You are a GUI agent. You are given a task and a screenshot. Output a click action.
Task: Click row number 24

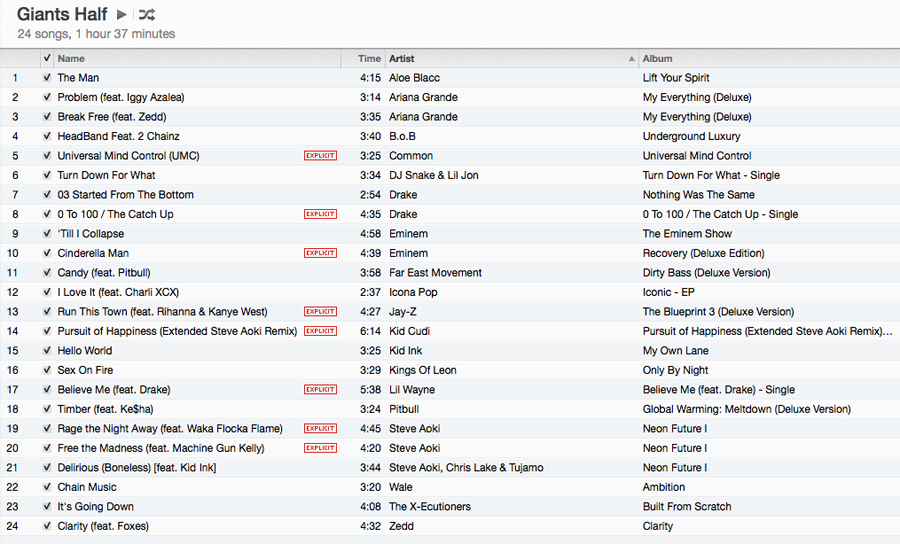coord(12,526)
